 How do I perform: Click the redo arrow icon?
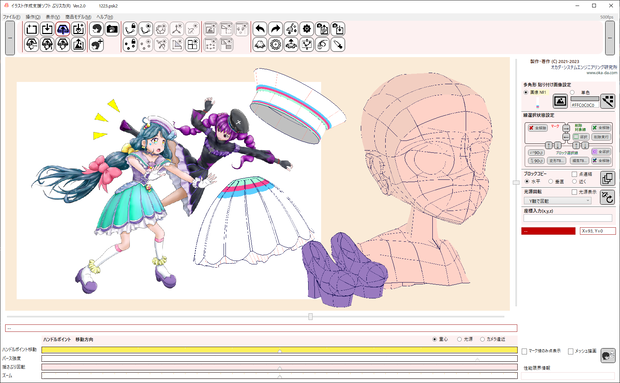(x=276, y=29)
